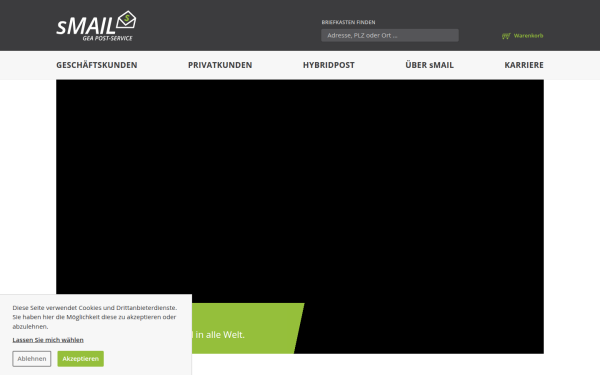
Task: Open the Warenkorb link
Action: tap(528, 36)
